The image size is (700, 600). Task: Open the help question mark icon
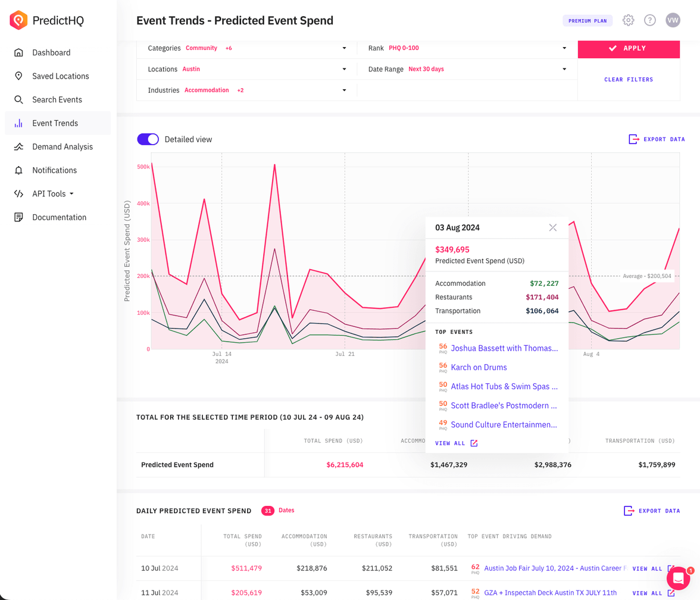tap(649, 20)
